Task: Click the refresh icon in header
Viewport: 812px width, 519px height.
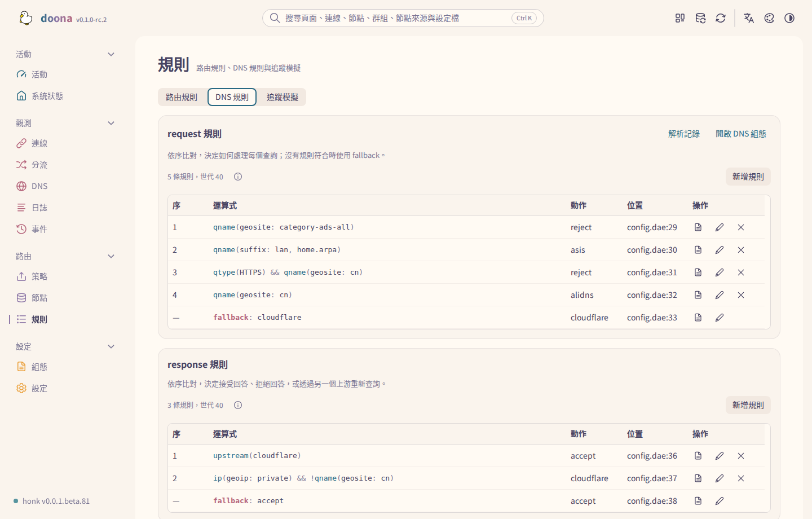Action: (x=721, y=18)
